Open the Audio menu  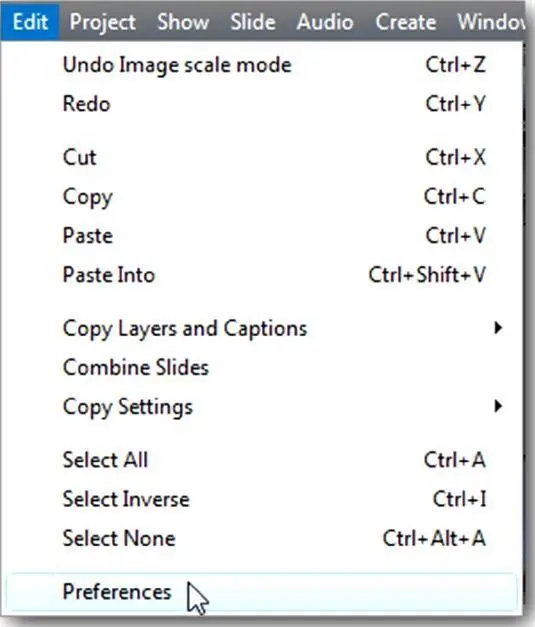pos(325,22)
